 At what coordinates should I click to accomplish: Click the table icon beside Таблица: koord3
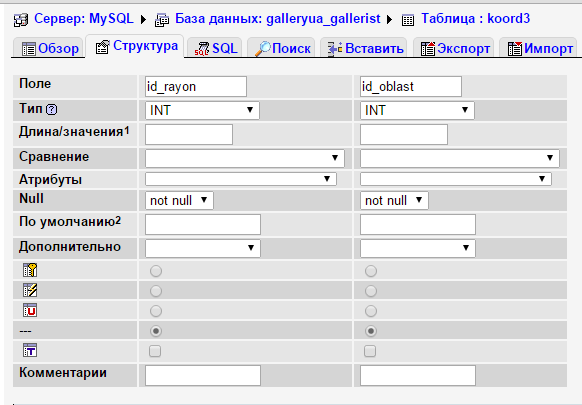tap(408, 20)
